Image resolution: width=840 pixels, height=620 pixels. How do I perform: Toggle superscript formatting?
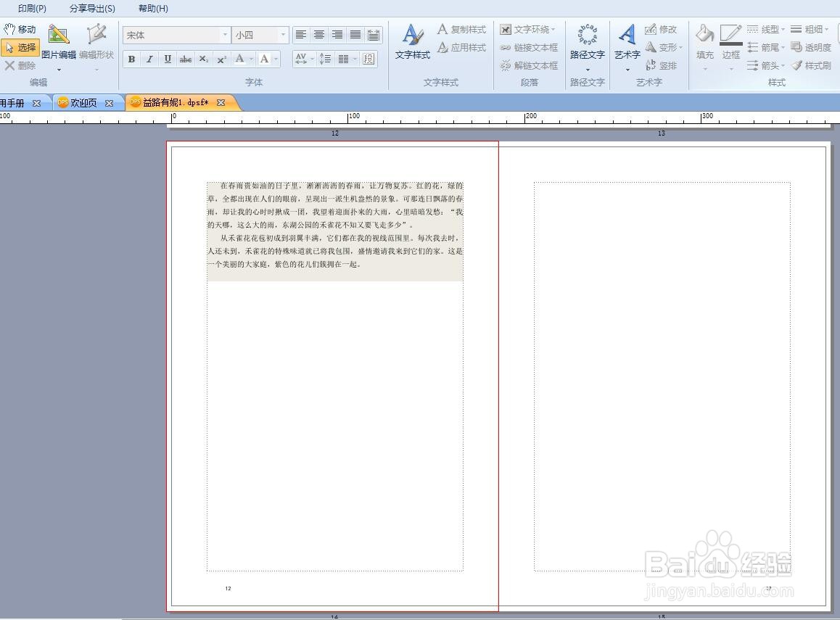coord(221,59)
